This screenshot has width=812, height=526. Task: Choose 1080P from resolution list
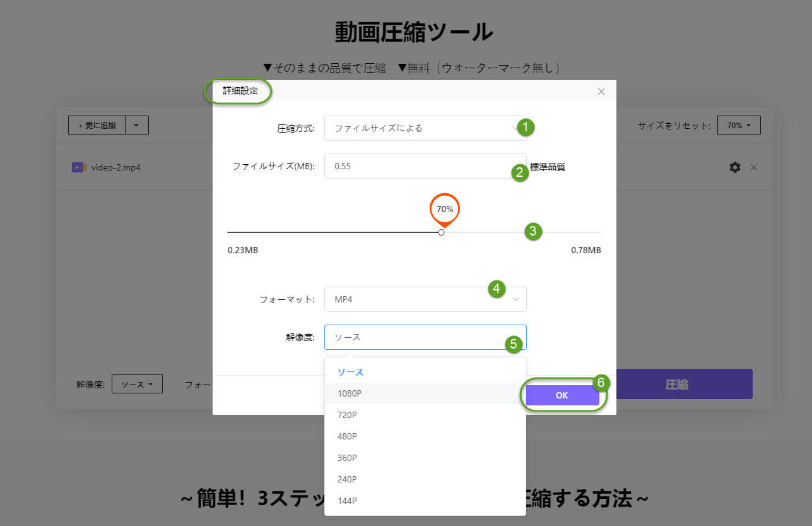coord(350,393)
